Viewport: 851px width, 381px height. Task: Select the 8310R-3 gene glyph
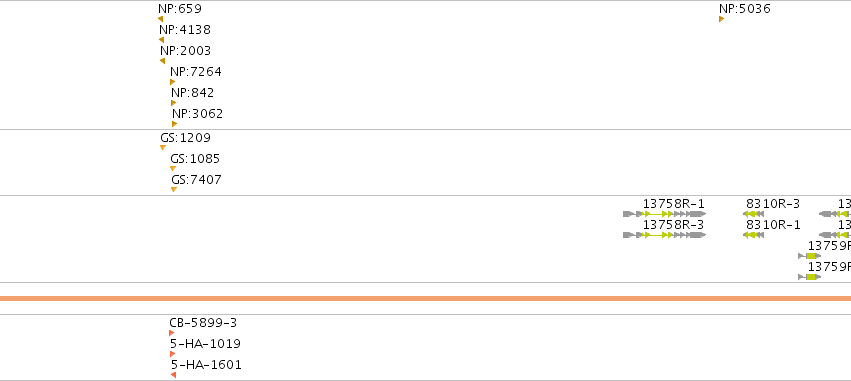[x=753, y=214]
